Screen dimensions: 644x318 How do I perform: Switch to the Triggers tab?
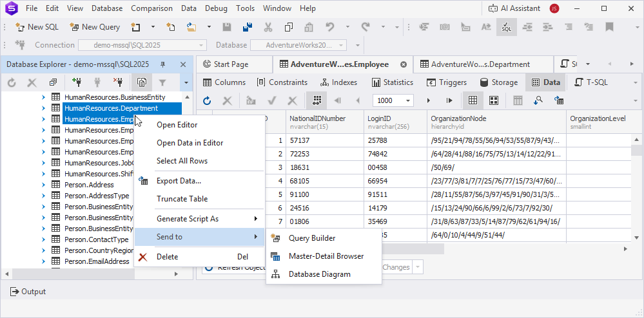pos(447,82)
